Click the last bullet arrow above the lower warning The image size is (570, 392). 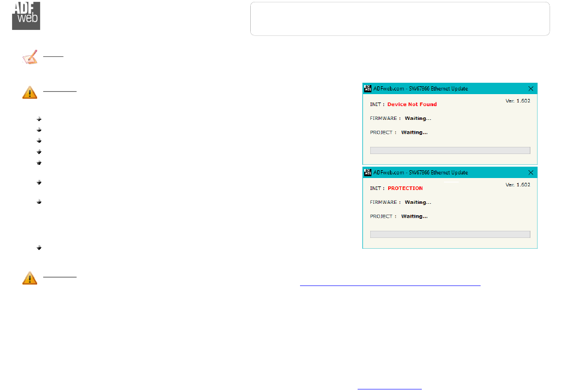click(x=39, y=248)
